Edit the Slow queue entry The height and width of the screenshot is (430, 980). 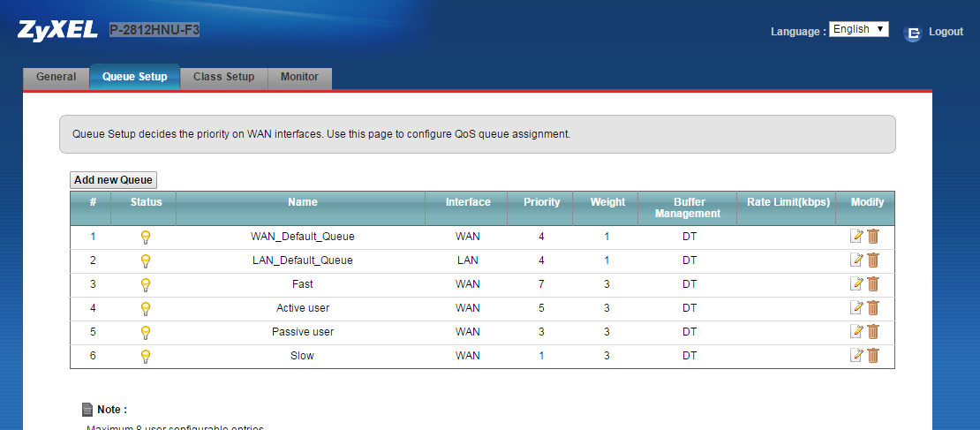pyautogui.click(x=857, y=355)
